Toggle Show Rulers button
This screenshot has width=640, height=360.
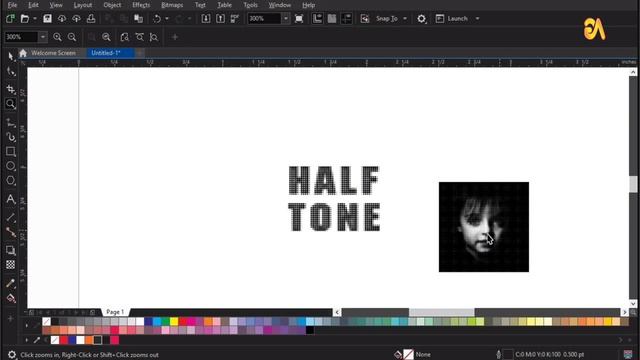click(317, 18)
